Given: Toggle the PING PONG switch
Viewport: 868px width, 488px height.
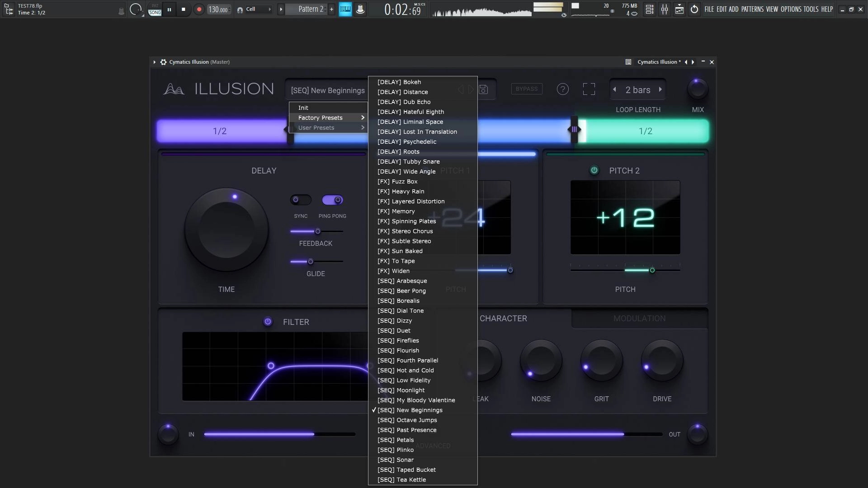Looking at the screenshot, I should pyautogui.click(x=332, y=200).
